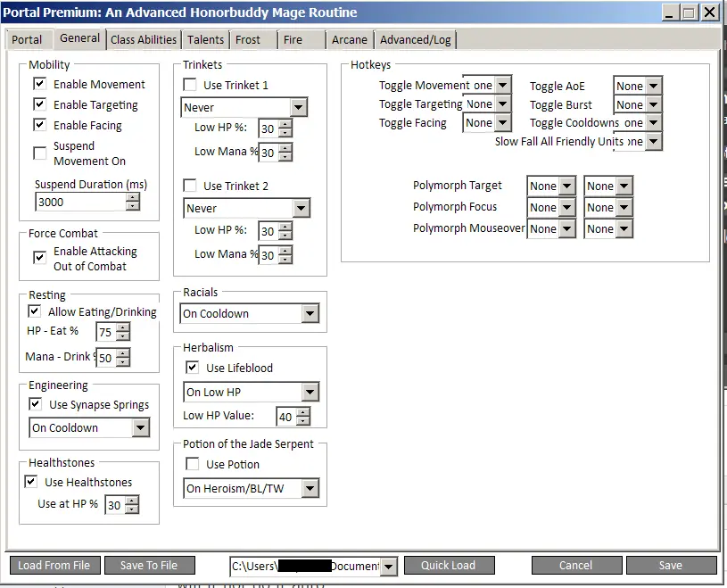Screen dimensions: 727x588
Task: Open the Talents tab
Action: pos(205,40)
